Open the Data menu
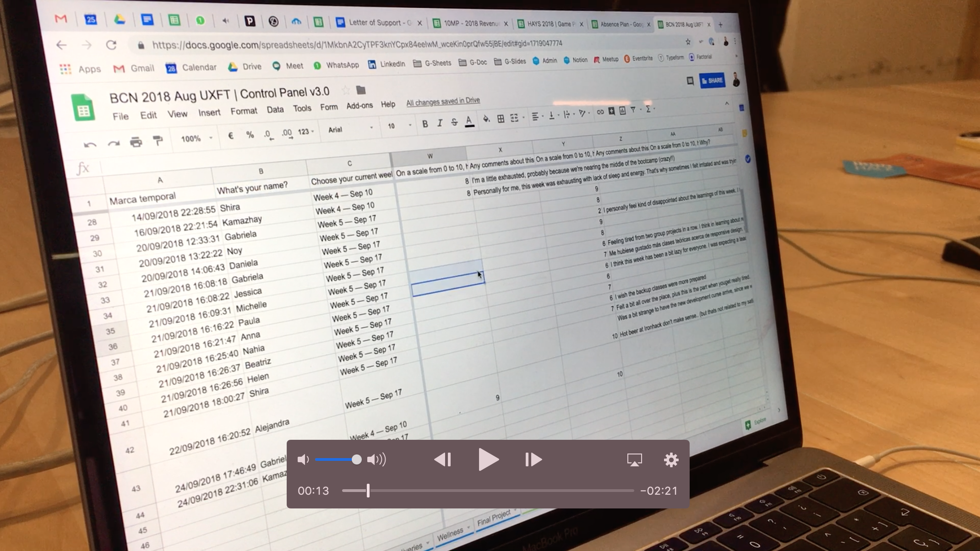Image resolution: width=980 pixels, height=551 pixels. click(275, 110)
